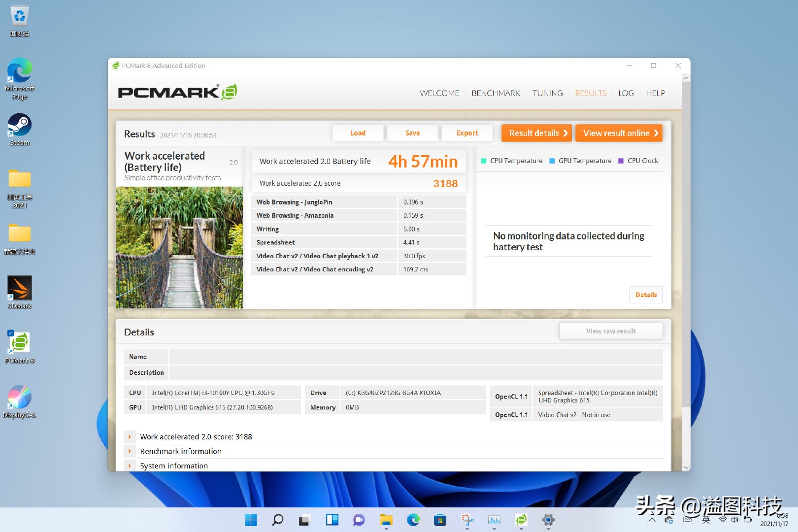Export the benchmark result
798x532 pixels.
(467, 133)
